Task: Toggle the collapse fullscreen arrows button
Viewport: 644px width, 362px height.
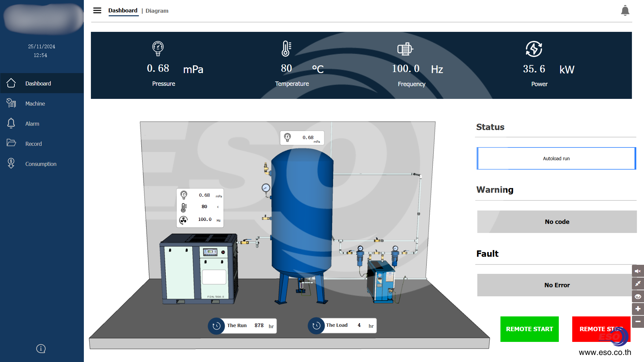Action: click(638, 284)
